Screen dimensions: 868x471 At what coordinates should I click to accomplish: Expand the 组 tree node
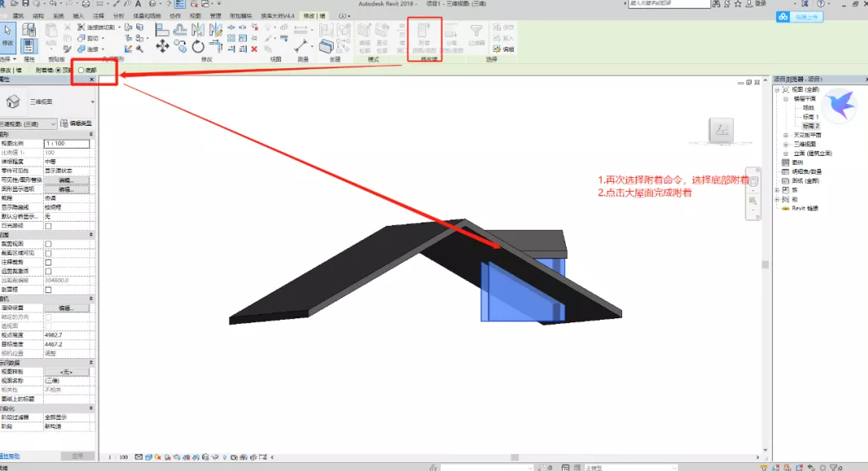(777, 199)
